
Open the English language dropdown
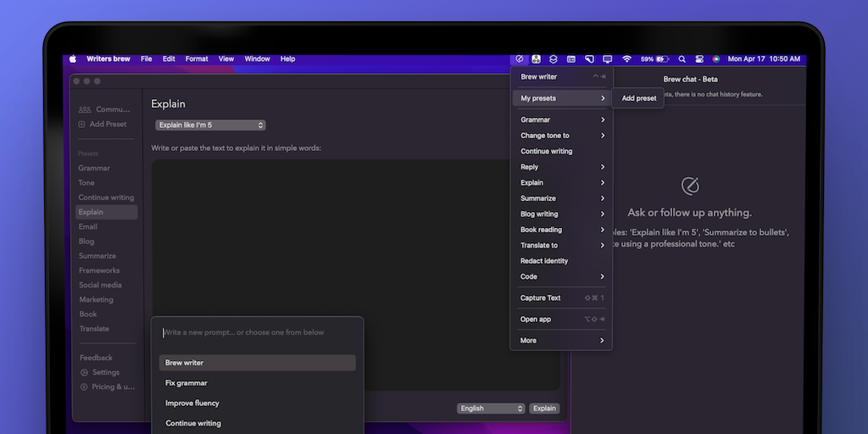(491, 409)
